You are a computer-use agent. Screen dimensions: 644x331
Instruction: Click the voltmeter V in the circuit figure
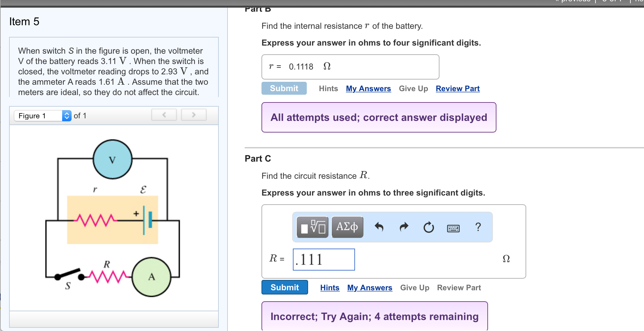pyautogui.click(x=112, y=160)
